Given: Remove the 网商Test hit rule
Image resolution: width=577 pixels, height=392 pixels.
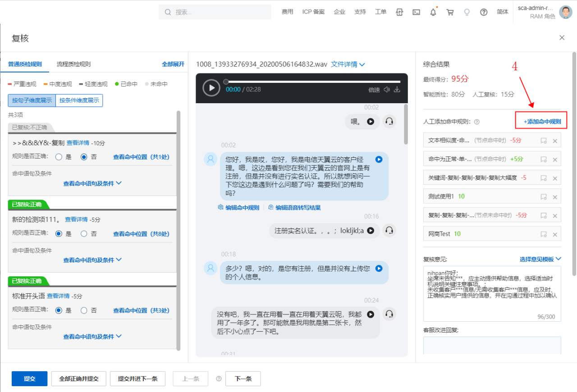Looking at the screenshot, I should click(x=555, y=234).
